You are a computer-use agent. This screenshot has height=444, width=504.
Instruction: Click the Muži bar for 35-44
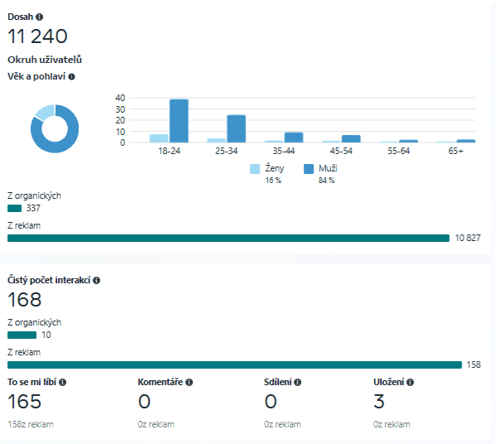coord(294,138)
